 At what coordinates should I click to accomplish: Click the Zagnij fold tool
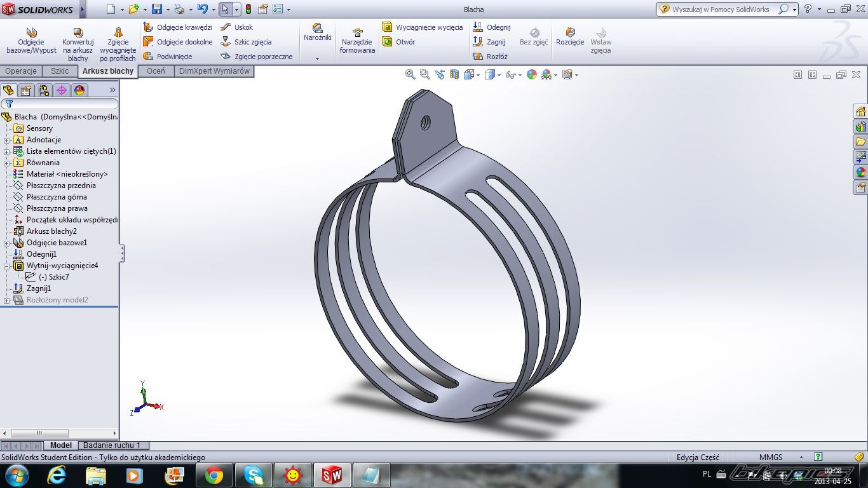489,42
